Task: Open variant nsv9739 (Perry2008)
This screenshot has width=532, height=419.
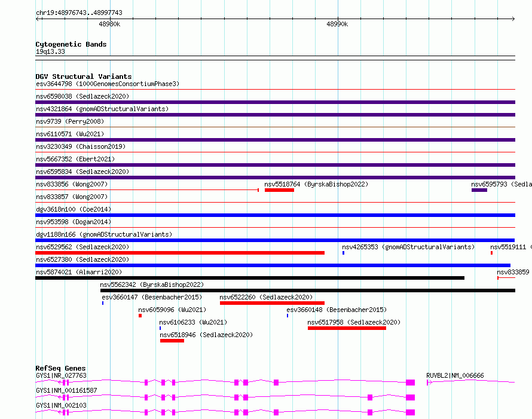Action: (x=70, y=121)
